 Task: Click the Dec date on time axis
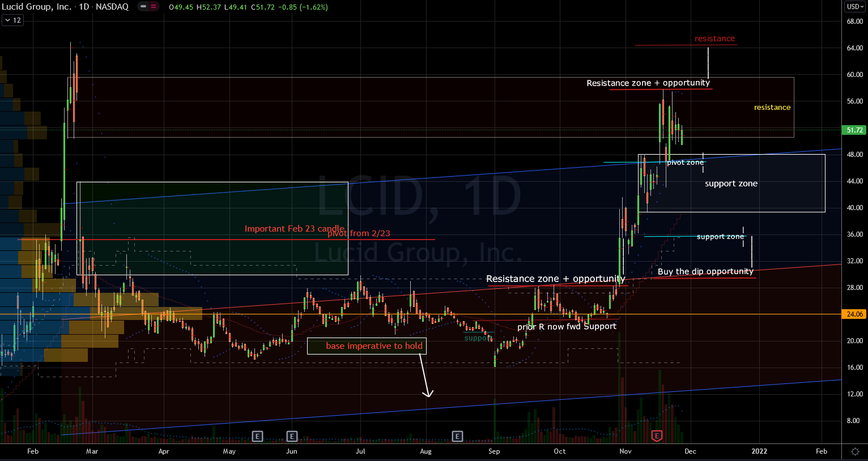pos(690,451)
